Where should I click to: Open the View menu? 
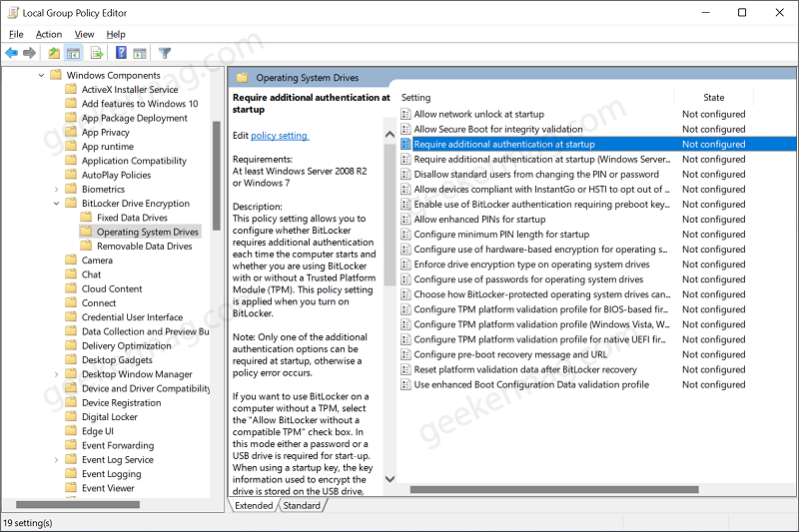tap(84, 34)
